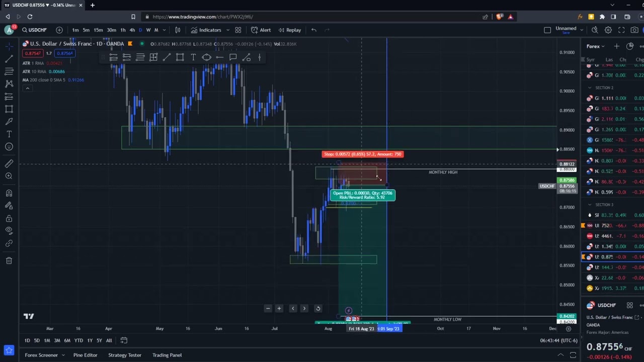This screenshot has width=644, height=362.
Task: Toggle magnet mode
Action: pos(9,193)
